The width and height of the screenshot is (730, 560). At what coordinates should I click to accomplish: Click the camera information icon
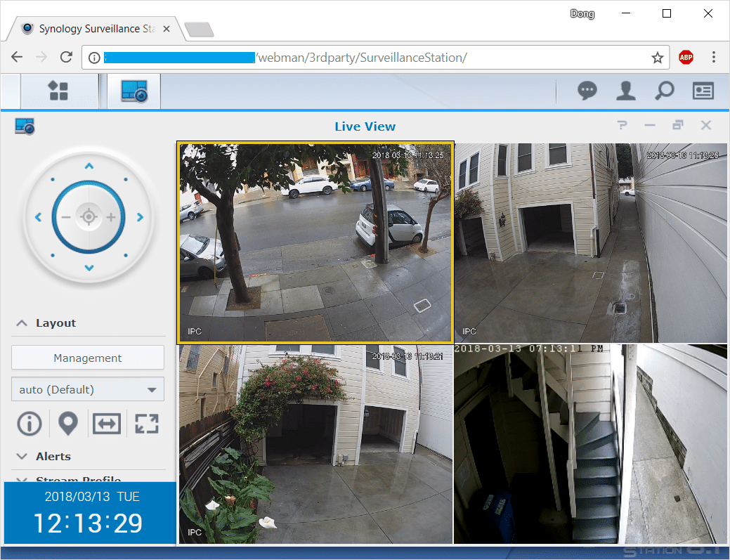[30, 424]
